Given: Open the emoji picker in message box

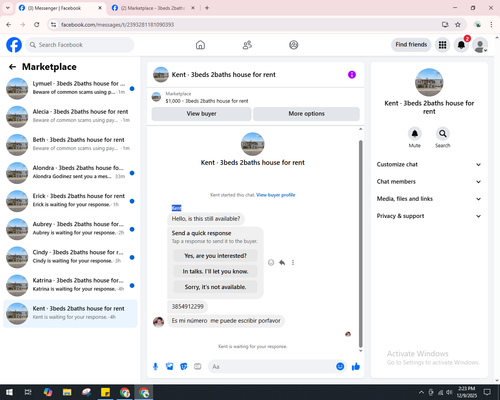Looking at the screenshot, I should click(340, 367).
